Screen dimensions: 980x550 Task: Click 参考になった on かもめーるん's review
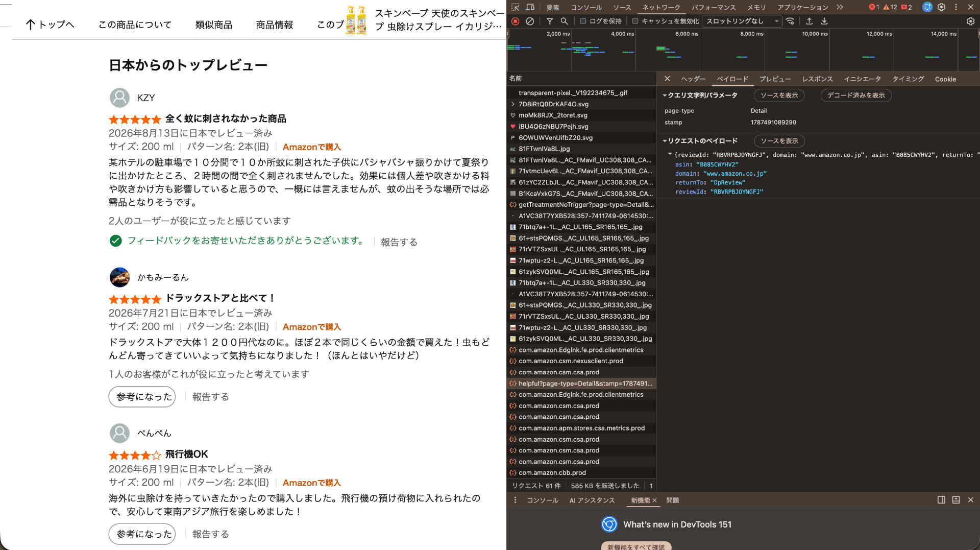(142, 397)
